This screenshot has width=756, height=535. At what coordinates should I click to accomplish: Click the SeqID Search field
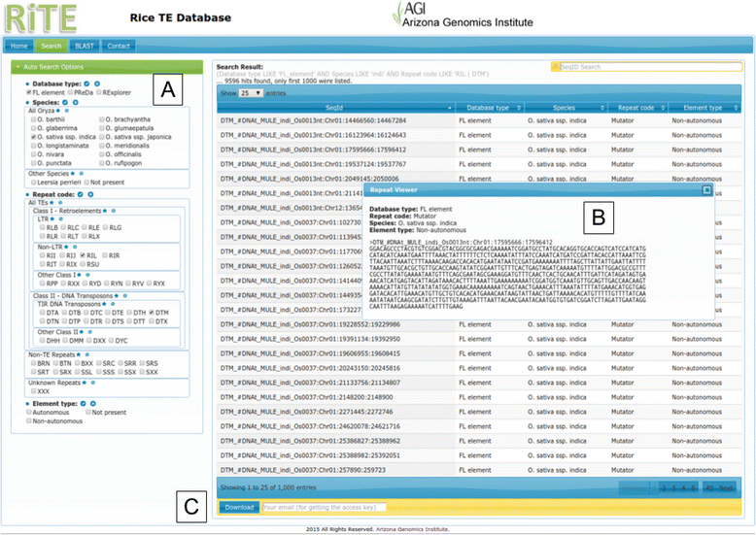(644, 67)
